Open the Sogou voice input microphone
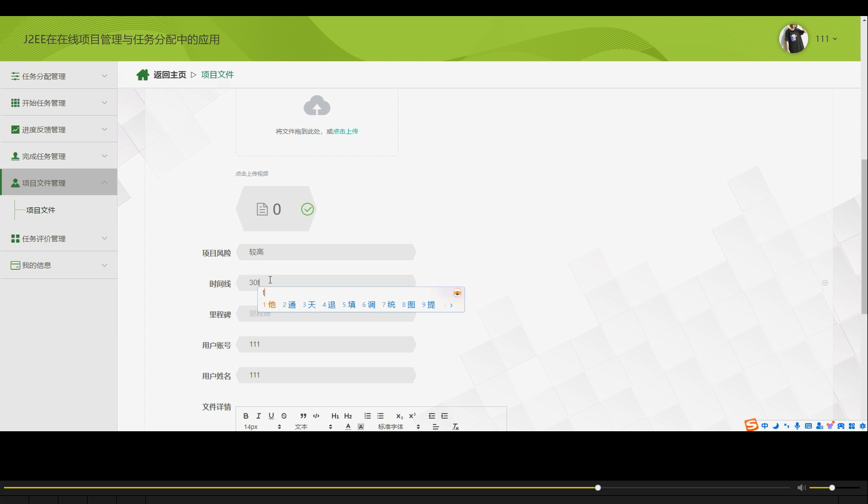 [x=796, y=425]
